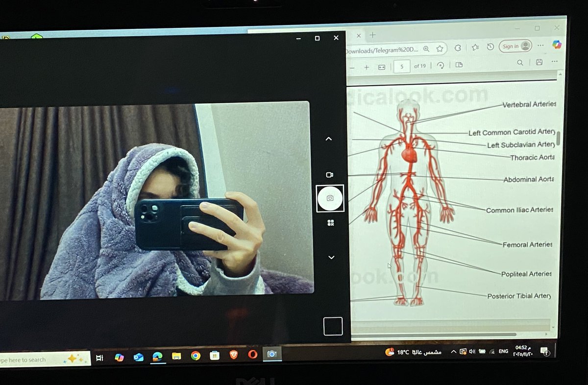
Task: Add this page to favorites star
Action: (440, 48)
